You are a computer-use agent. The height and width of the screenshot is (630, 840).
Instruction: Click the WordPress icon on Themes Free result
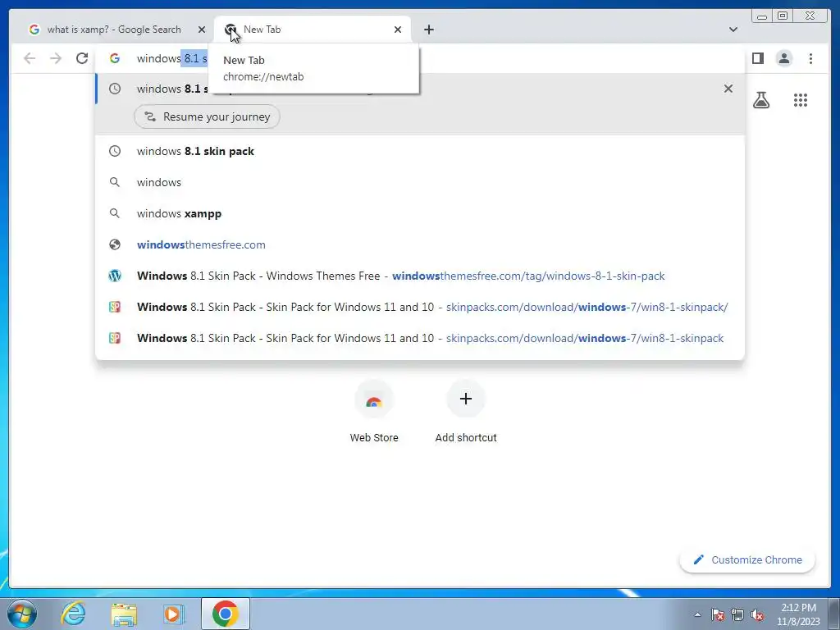115,276
